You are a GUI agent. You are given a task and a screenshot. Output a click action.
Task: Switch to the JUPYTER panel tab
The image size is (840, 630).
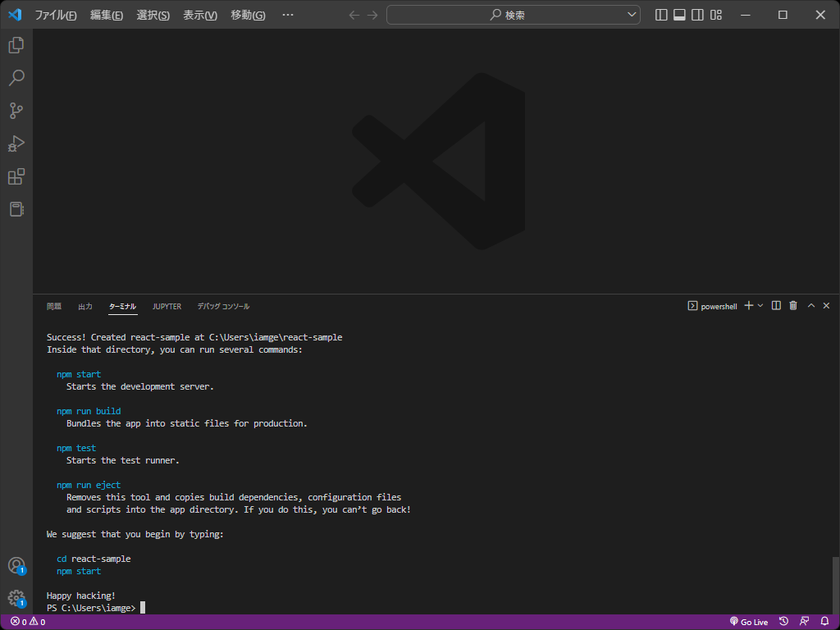click(x=167, y=307)
